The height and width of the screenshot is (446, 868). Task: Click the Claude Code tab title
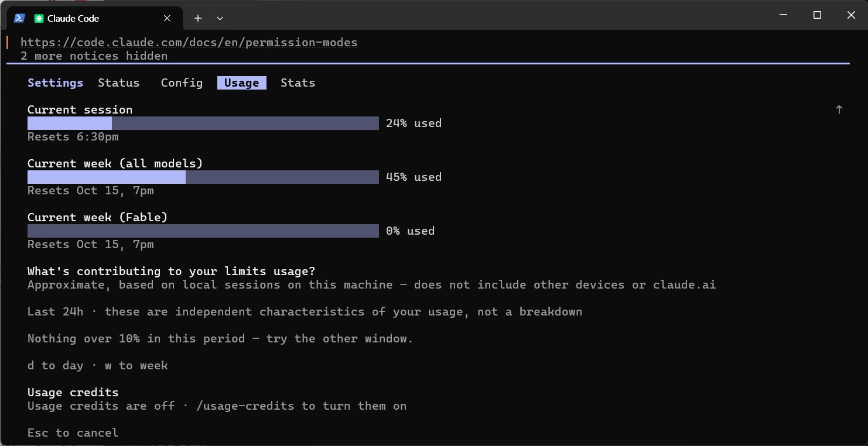73,18
